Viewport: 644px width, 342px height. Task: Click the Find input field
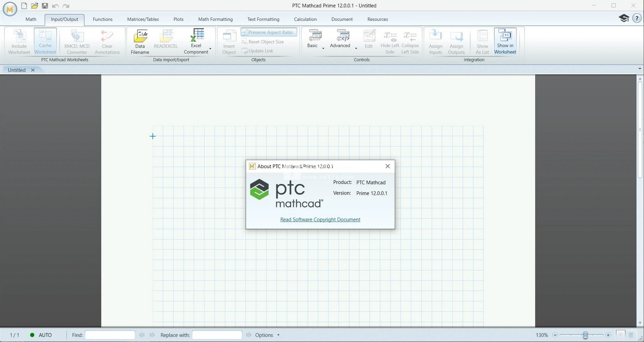[110, 335]
